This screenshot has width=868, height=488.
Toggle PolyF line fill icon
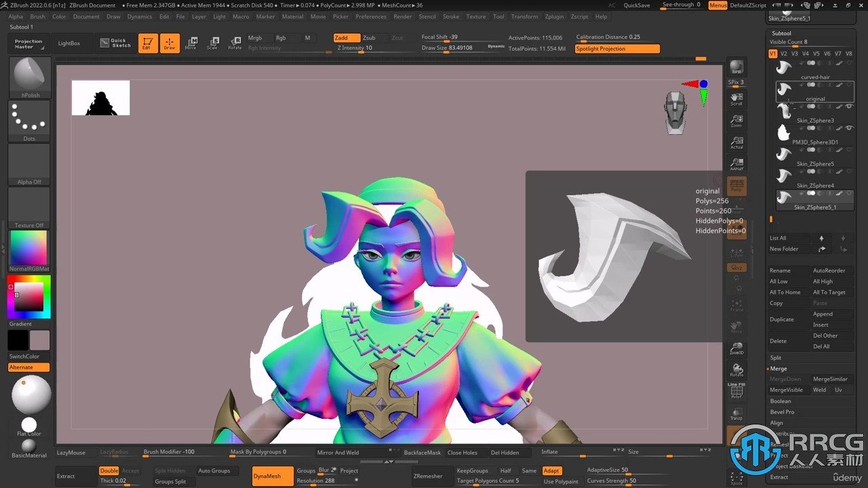736,391
